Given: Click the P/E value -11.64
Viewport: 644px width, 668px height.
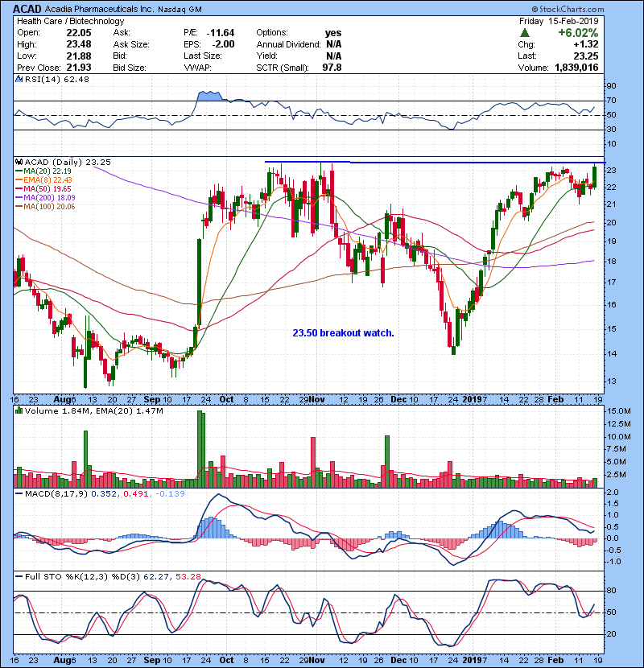Looking at the screenshot, I should coord(221,33).
